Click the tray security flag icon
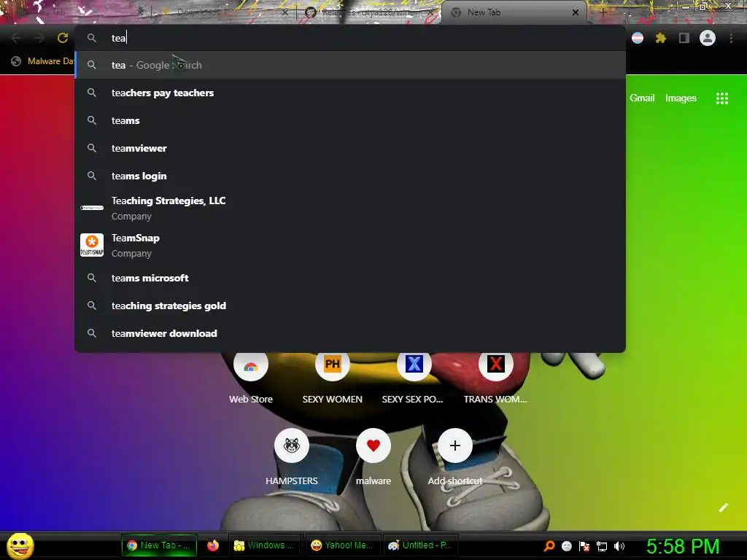The width and height of the screenshot is (747, 560). point(584,545)
